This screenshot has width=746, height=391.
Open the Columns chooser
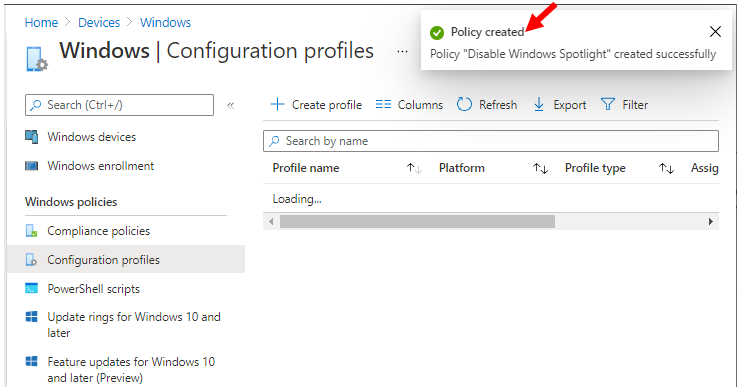click(x=409, y=105)
